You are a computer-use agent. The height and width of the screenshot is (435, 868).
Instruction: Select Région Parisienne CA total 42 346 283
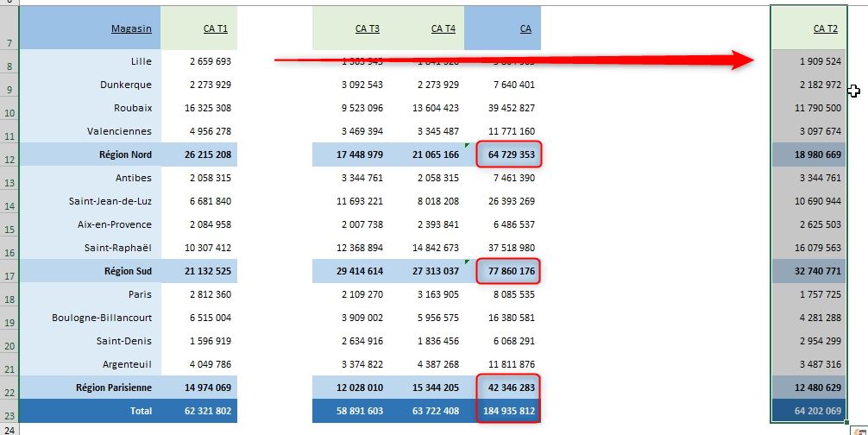503,388
